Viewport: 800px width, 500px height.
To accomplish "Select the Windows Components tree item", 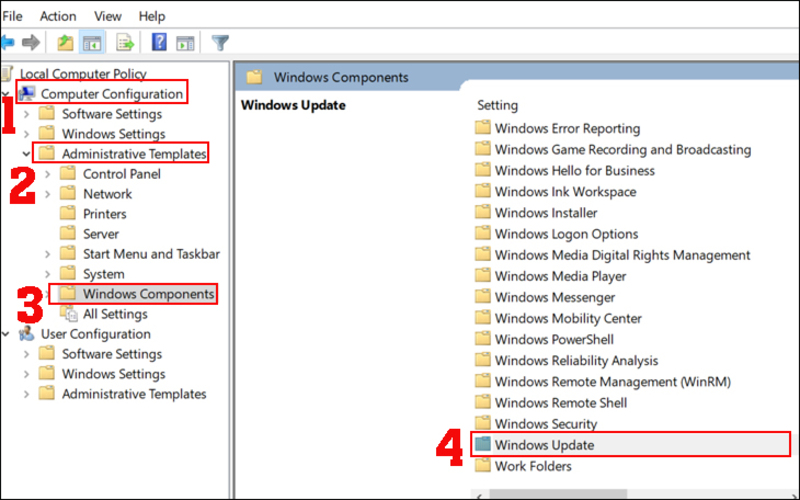I will (x=148, y=294).
